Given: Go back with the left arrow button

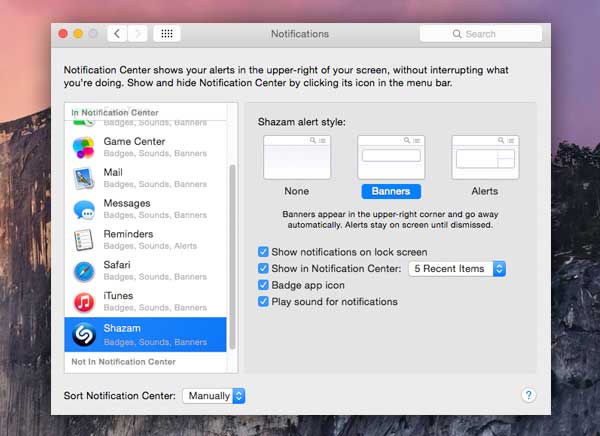Looking at the screenshot, I should pyautogui.click(x=117, y=34).
